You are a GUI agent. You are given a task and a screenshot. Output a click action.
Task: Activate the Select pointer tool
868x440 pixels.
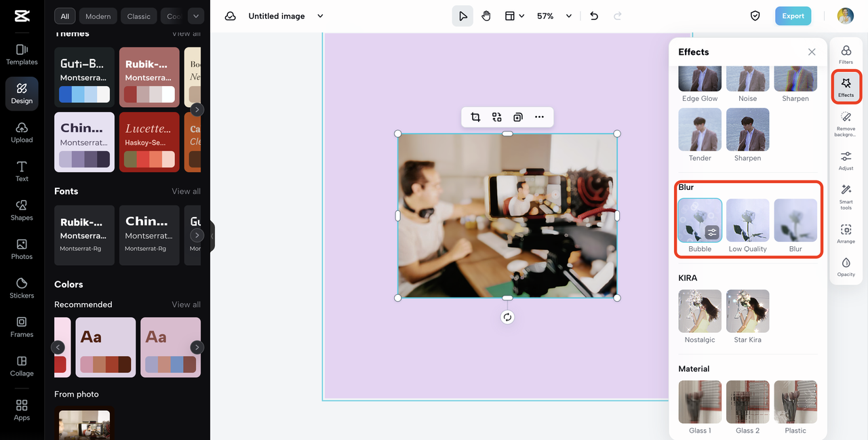(462, 16)
